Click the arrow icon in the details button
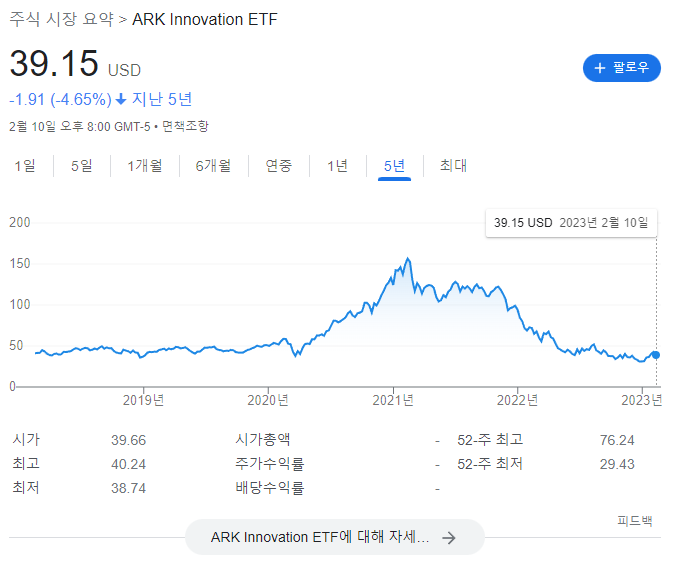 coord(449,538)
